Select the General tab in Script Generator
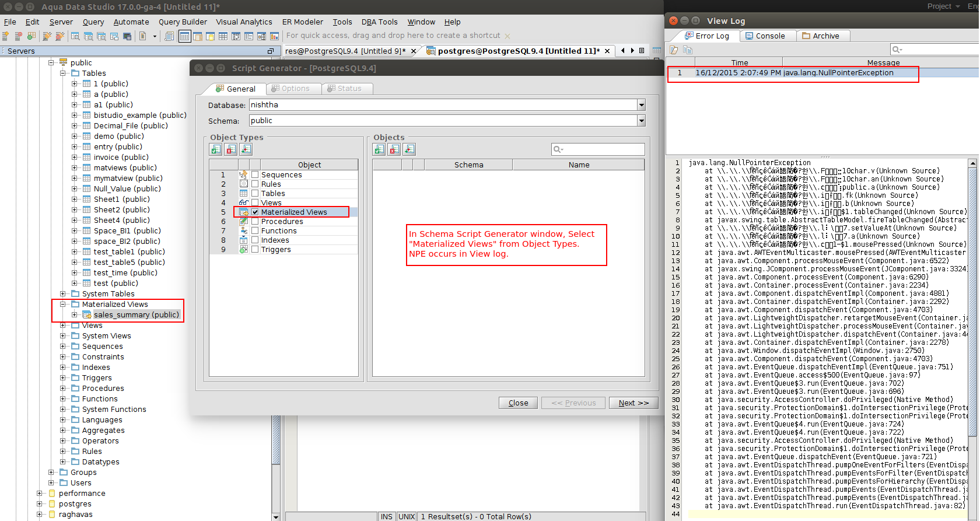The image size is (980, 521). (236, 89)
